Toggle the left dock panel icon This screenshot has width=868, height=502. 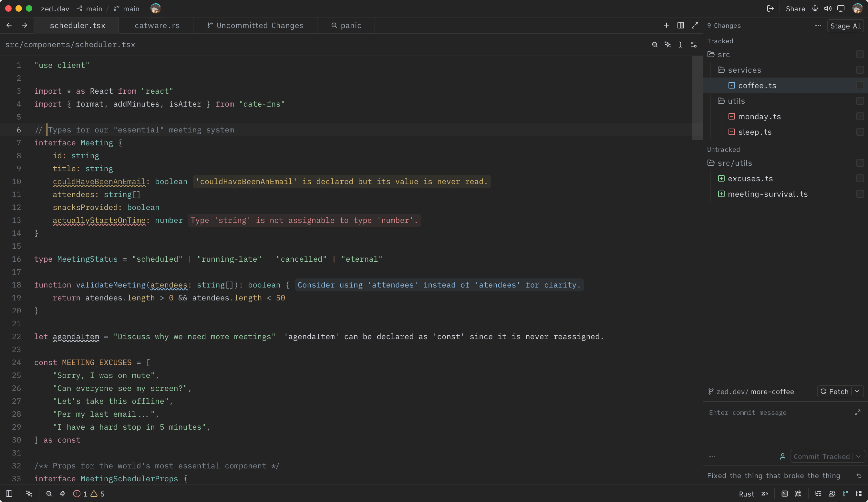click(9, 493)
